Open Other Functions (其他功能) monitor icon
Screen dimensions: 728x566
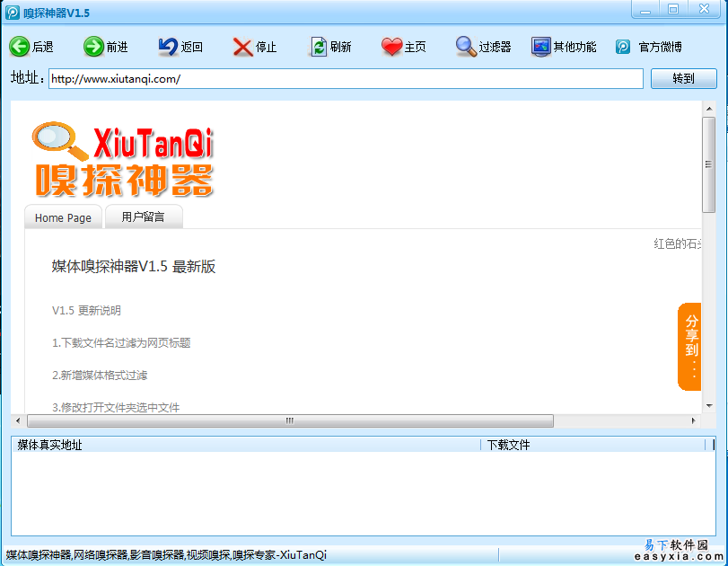pyautogui.click(x=541, y=47)
